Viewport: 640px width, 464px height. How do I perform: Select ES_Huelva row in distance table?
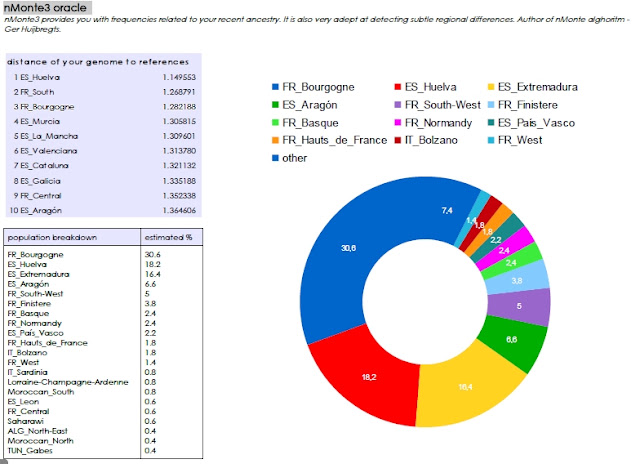pyautogui.click(x=104, y=77)
